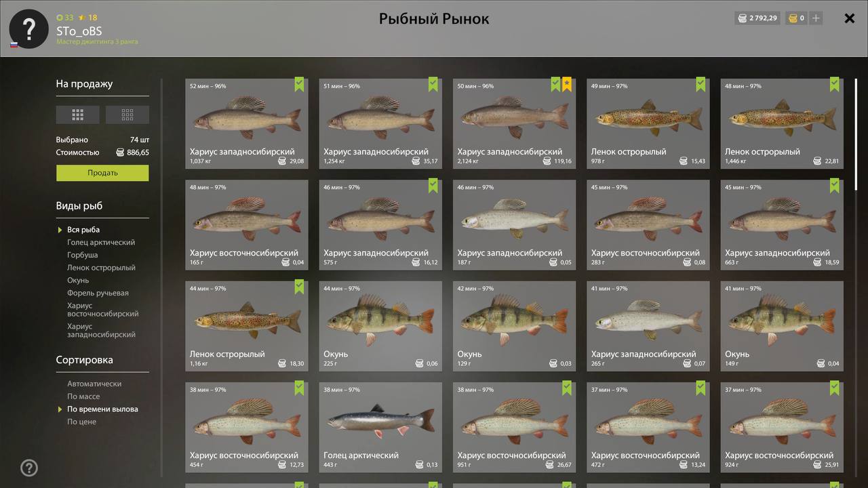Select the Голец арктический 443 г fish card
This screenshot has height=488, width=868.
[x=380, y=427]
